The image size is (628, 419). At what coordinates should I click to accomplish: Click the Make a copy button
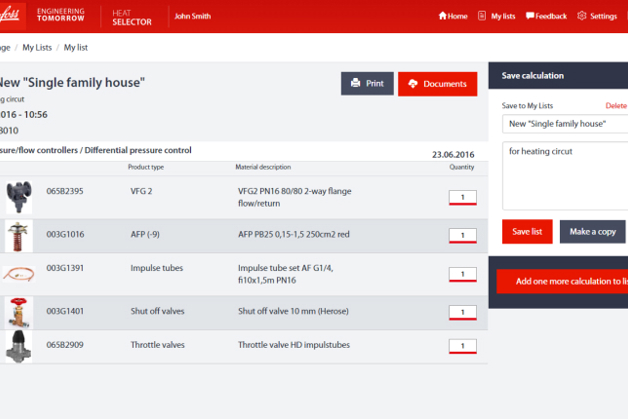tap(592, 232)
